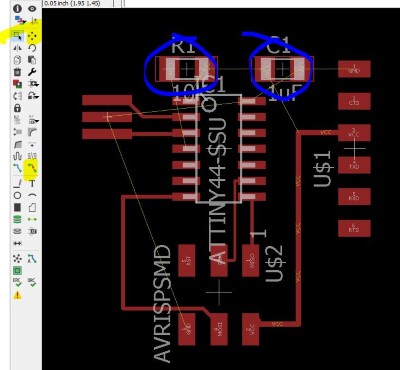Select the Text tool
The height and width of the screenshot is (370, 400).
(32, 183)
